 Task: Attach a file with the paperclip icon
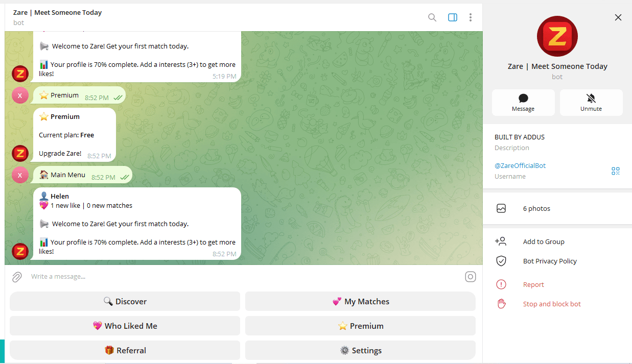[x=17, y=277]
